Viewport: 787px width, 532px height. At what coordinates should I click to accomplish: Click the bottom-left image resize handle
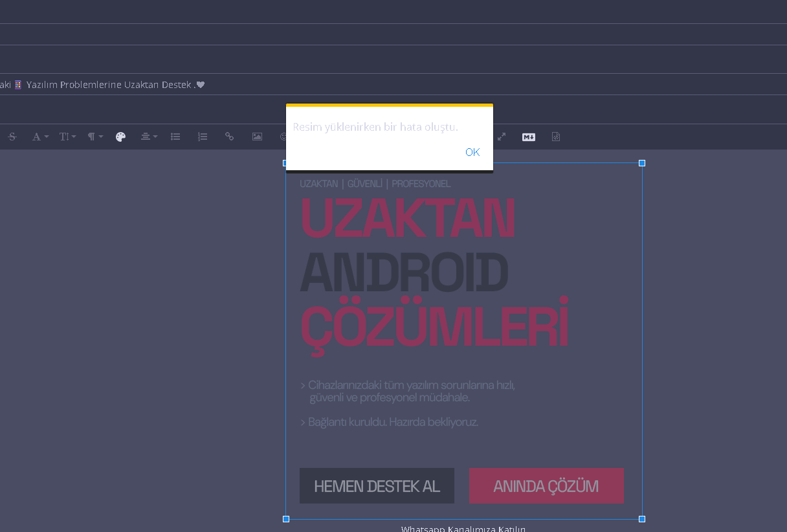pyautogui.click(x=286, y=519)
